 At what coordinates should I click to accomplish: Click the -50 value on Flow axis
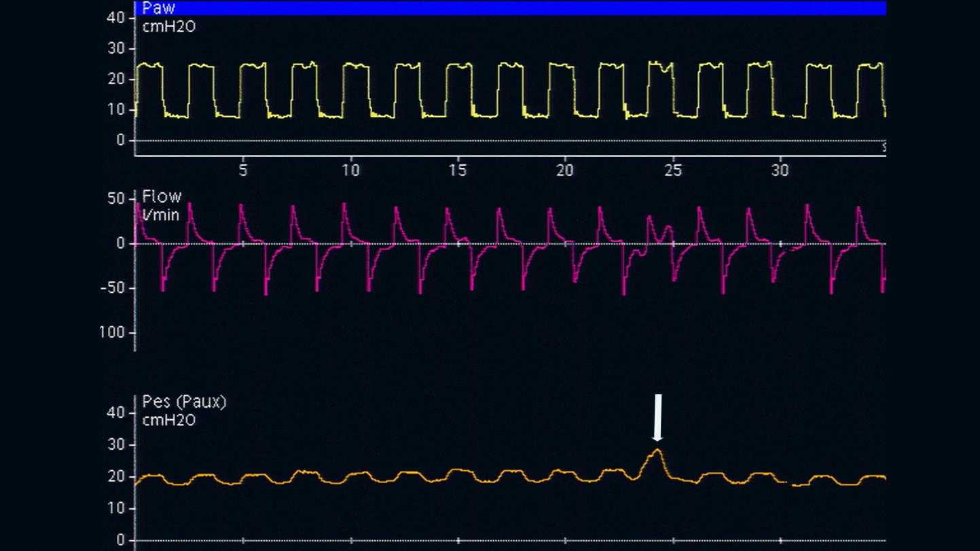(113, 288)
